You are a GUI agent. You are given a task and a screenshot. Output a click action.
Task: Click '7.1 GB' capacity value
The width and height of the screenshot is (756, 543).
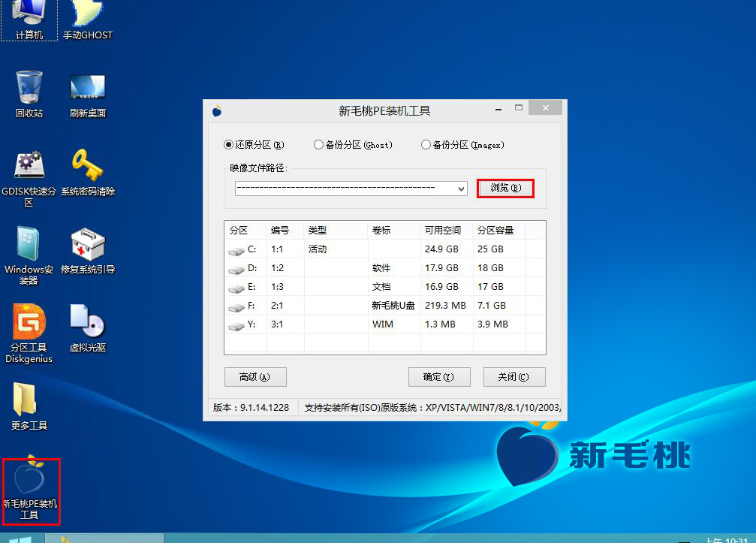click(492, 306)
